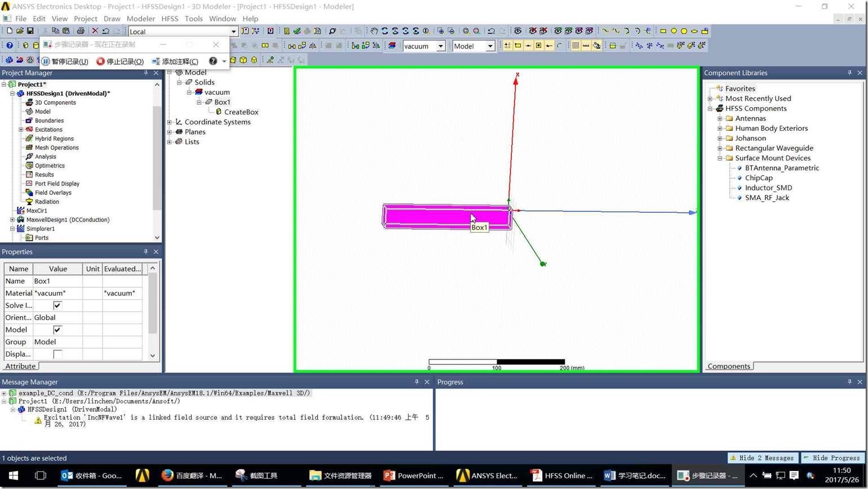Open the HFSS menu
The image size is (868, 489).
(170, 19)
